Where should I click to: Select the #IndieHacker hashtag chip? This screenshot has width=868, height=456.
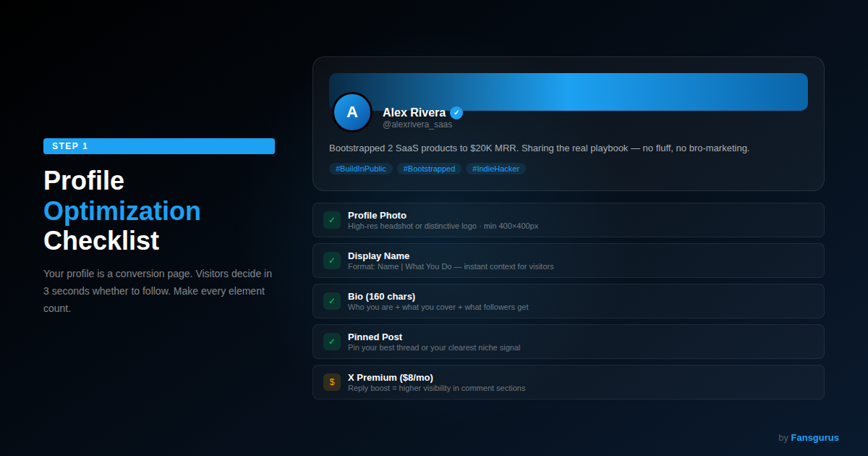496,168
